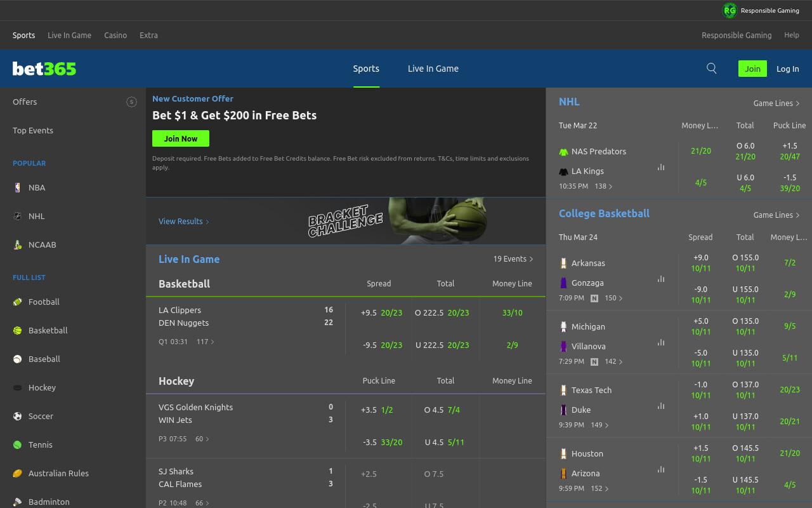The height and width of the screenshot is (508, 812).
Task: Bet Over 4.5 at 7/4 Knights vs Jets
Action: point(442,410)
